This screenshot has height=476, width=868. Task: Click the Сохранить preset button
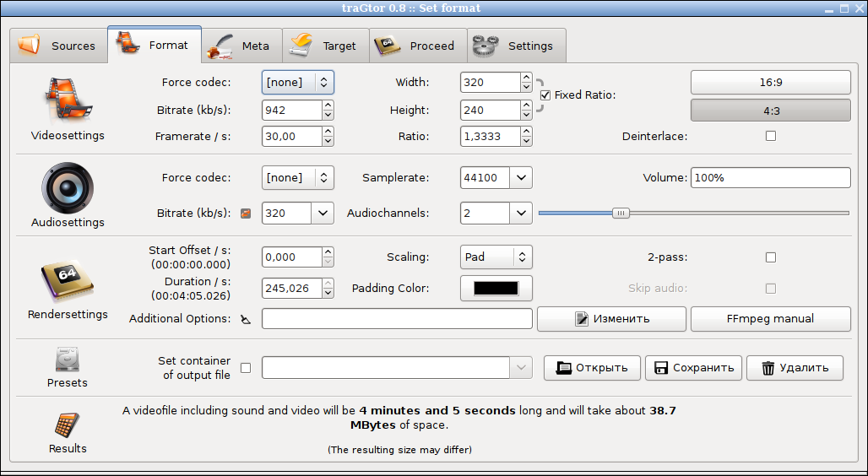tap(693, 368)
